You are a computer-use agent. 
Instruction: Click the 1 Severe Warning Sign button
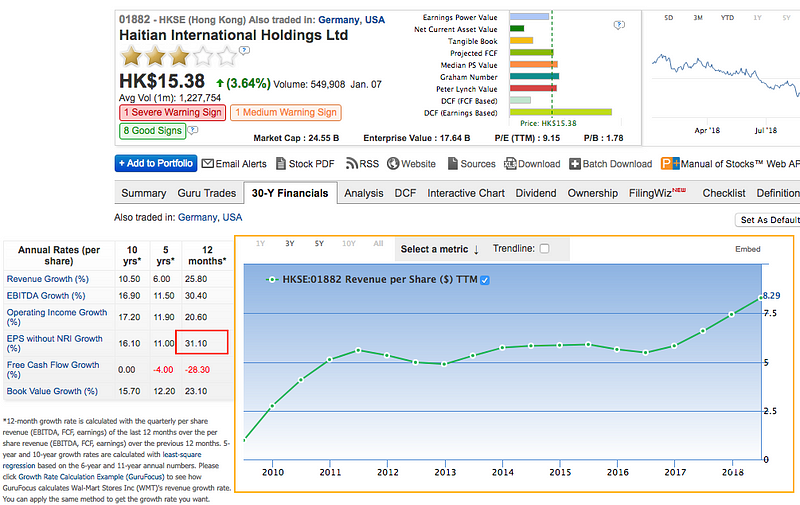(172, 113)
